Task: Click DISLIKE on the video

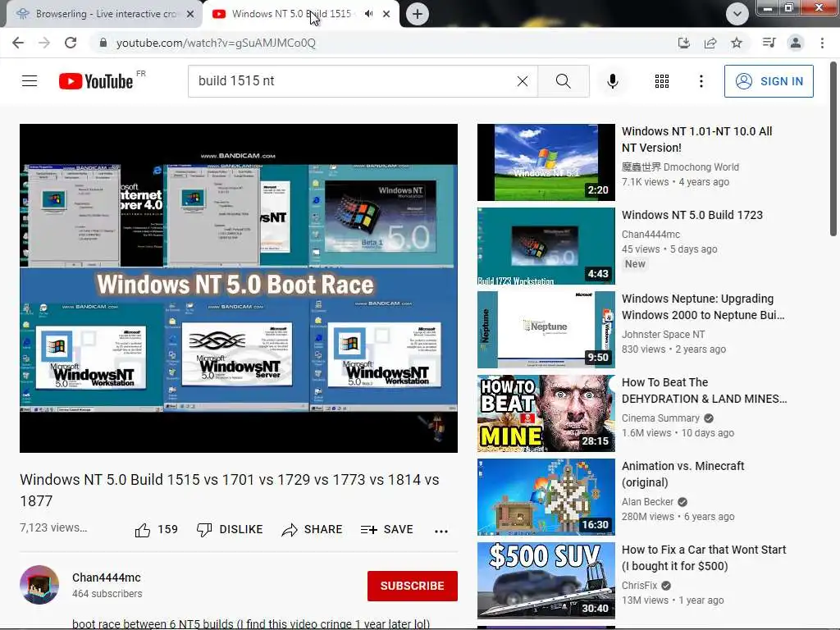Action: [x=230, y=529]
